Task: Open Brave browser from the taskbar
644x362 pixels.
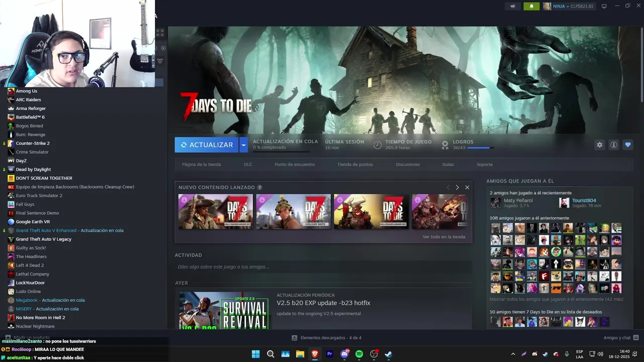Action: point(315,354)
